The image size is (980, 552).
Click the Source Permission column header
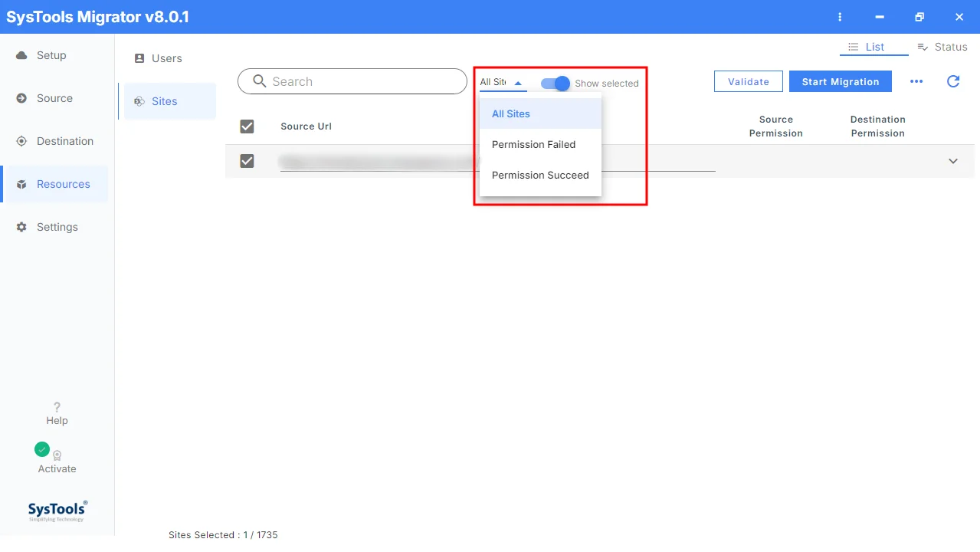tap(776, 127)
